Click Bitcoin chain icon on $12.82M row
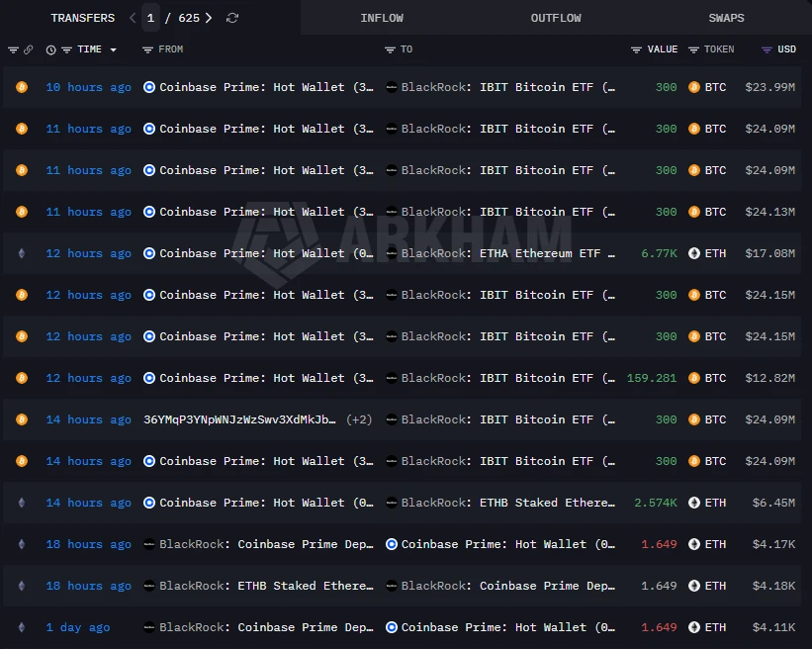The height and width of the screenshot is (649, 812). pyautogui.click(x=22, y=378)
